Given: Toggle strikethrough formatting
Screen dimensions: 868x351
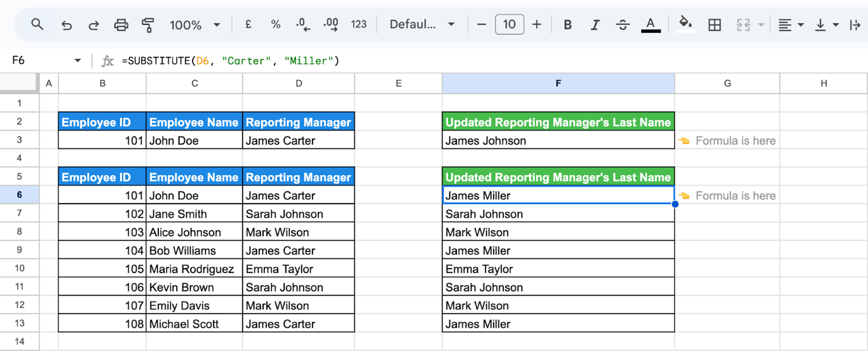Looking at the screenshot, I should click(x=623, y=25).
